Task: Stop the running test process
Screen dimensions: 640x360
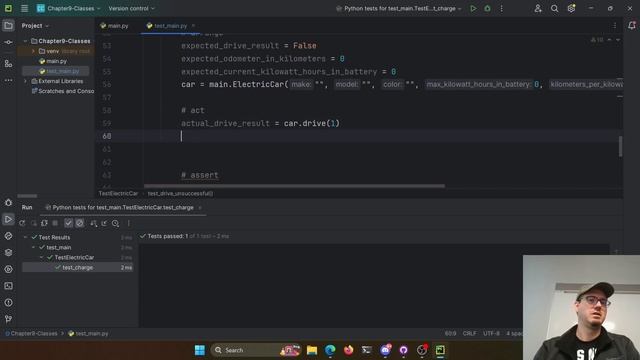Action: (x=55, y=223)
